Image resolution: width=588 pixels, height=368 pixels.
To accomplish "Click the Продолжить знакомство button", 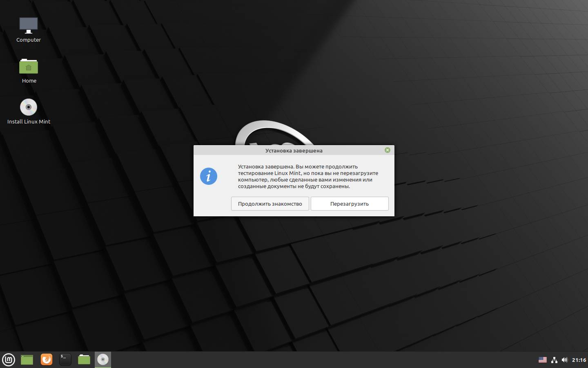I will click(x=270, y=204).
